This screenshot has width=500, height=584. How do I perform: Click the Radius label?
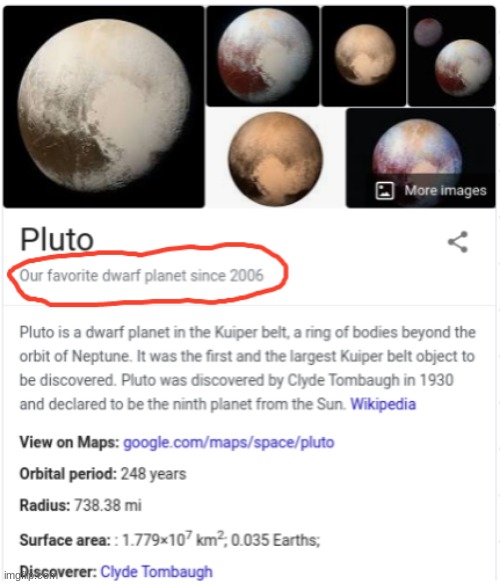point(45,505)
